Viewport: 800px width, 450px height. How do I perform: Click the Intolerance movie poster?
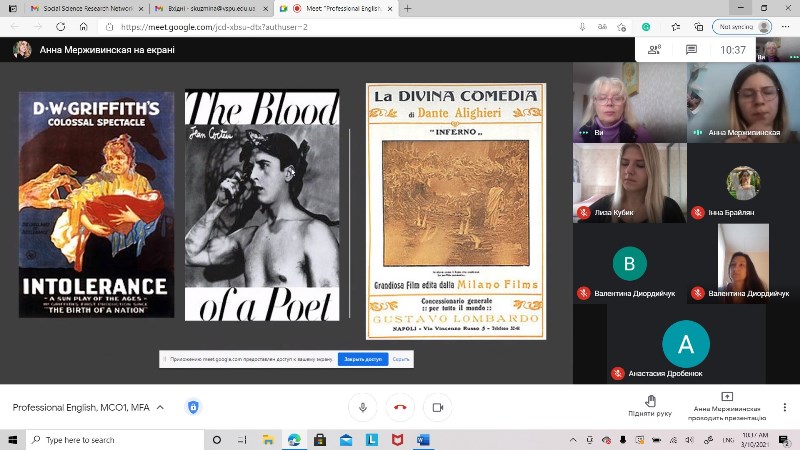96,205
